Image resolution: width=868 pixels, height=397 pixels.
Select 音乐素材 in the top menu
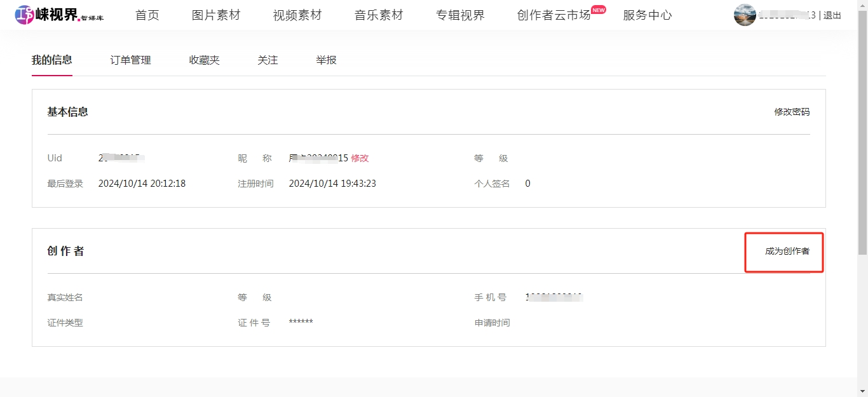click(379, 15)
